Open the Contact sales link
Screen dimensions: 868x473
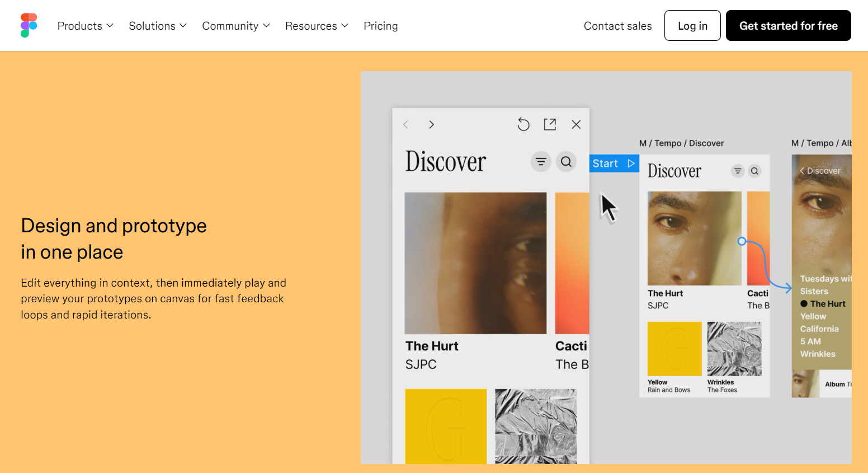coord(617,25)
